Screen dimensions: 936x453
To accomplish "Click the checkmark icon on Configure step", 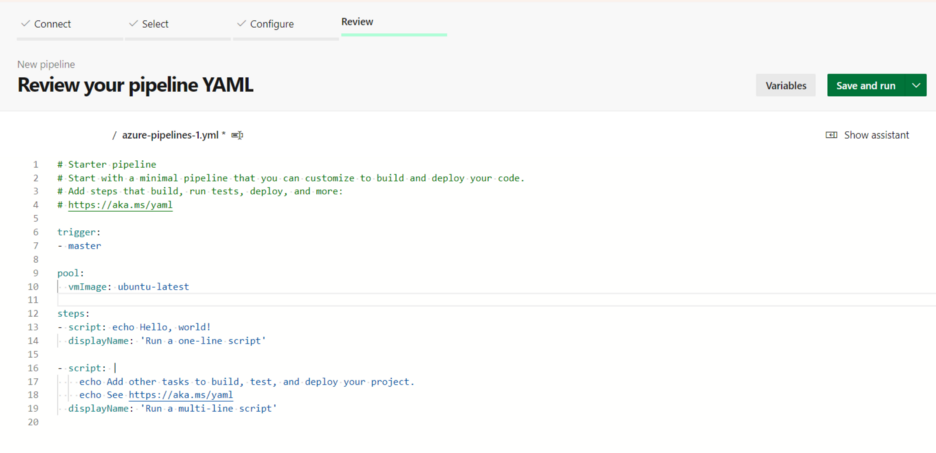I will tap(240, 23).
